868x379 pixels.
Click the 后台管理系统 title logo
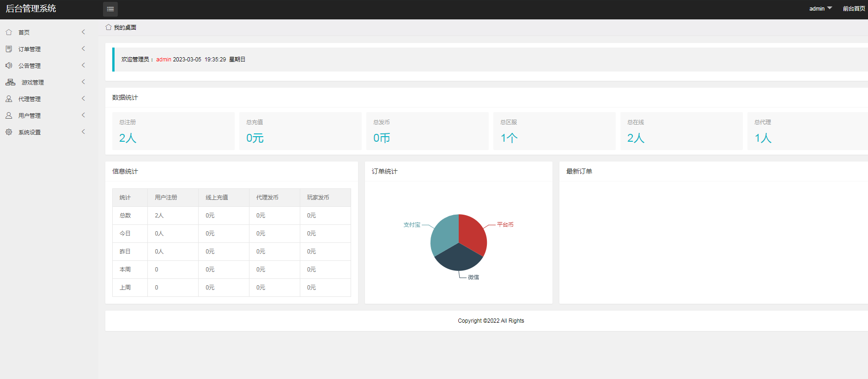31,9
